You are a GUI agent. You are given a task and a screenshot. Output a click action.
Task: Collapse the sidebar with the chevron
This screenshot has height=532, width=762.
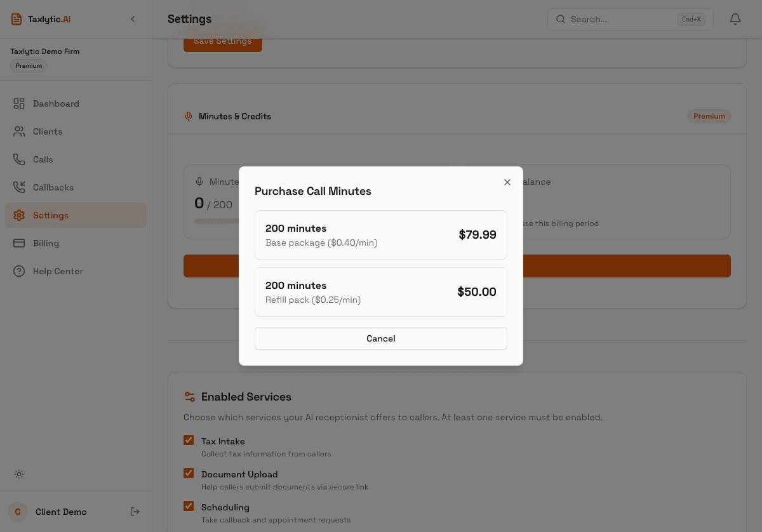[x=133, y=19]
